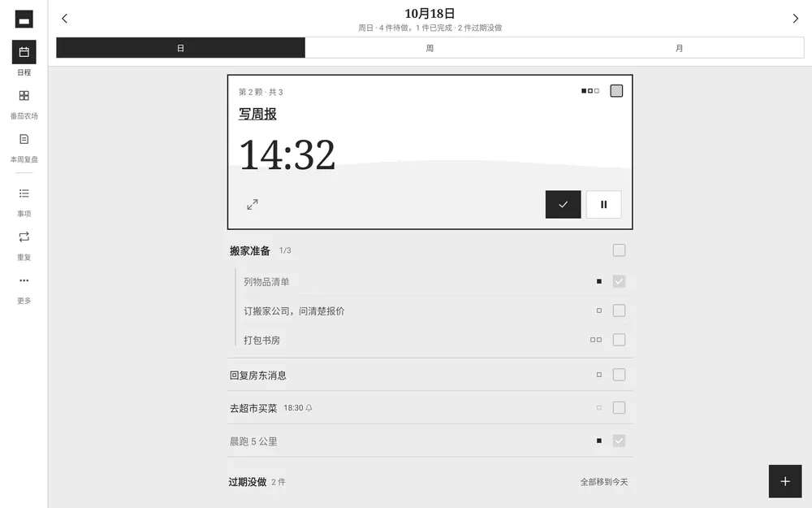Check the 搬家准备 group checkbox
812x508 pixels.
click(619, 250)
